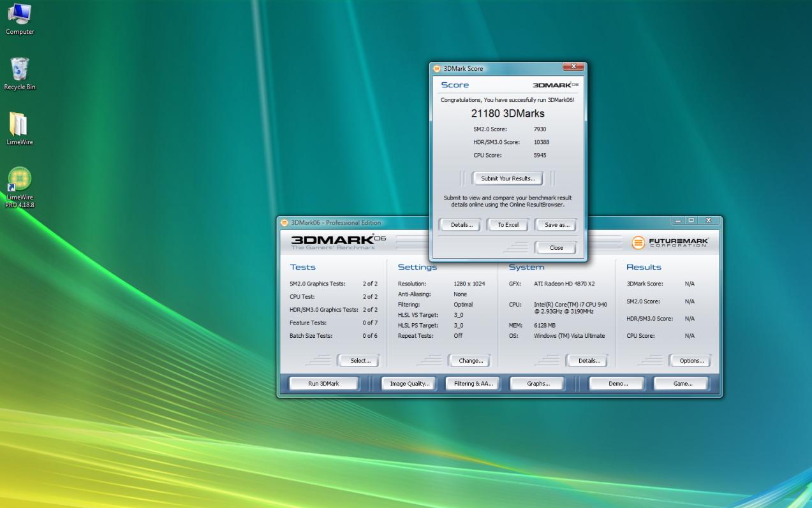Click the Resolution value 1280 x 1024
Screen dimensions: 812x508
pyautogui.click(x=469, y=284)
